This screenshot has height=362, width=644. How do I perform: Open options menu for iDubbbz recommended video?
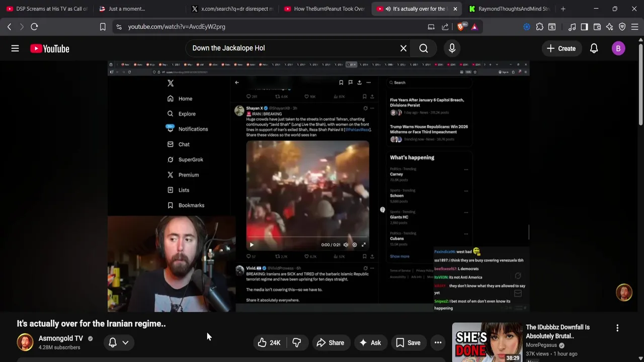click(617, 328)
